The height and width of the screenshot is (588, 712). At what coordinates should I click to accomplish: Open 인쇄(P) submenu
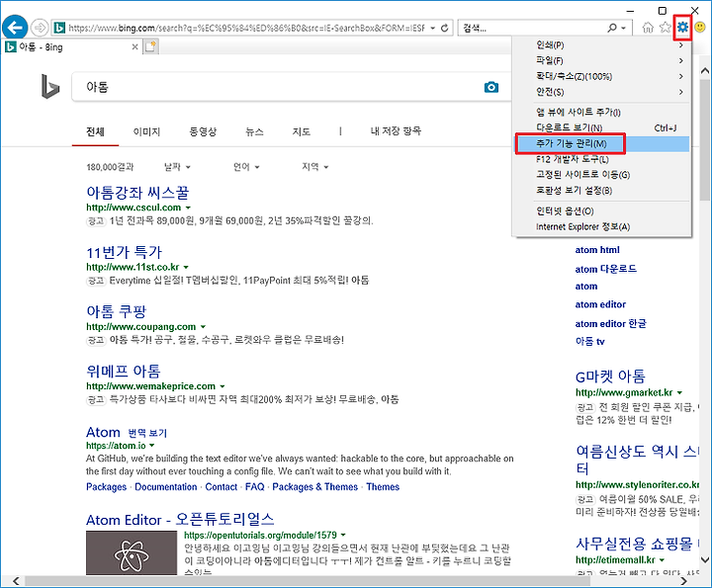point(602,44)
